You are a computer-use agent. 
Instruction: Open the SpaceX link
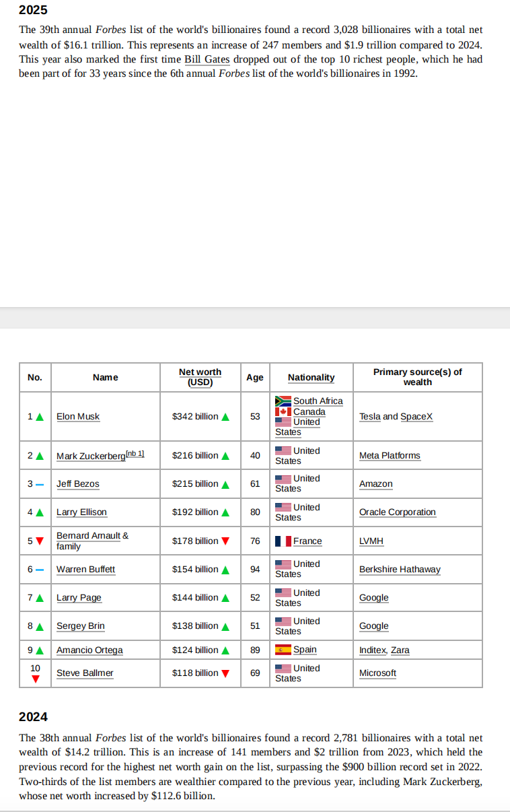[x=416, y=416]
